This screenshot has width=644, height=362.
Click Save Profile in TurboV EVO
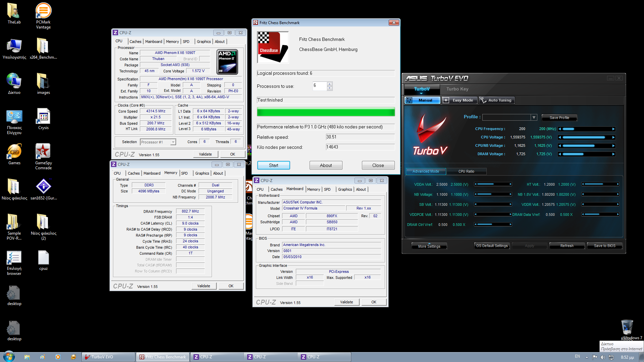pyautogui.click(x=559, y=118)
